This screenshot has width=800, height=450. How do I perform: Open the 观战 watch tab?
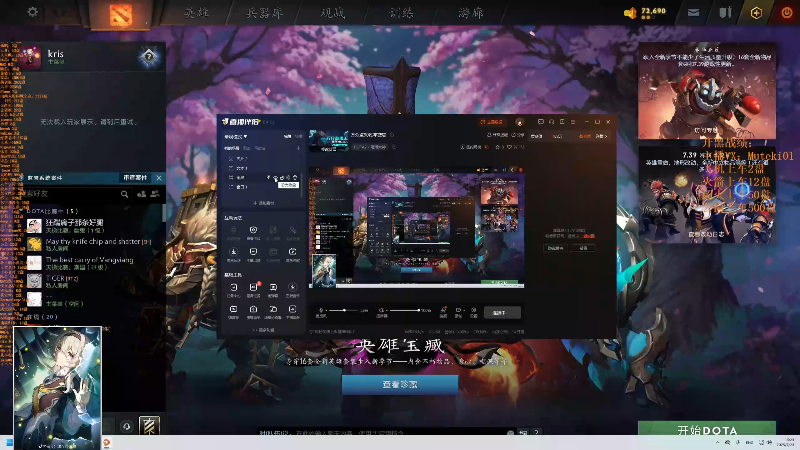[x=333, y=13]
